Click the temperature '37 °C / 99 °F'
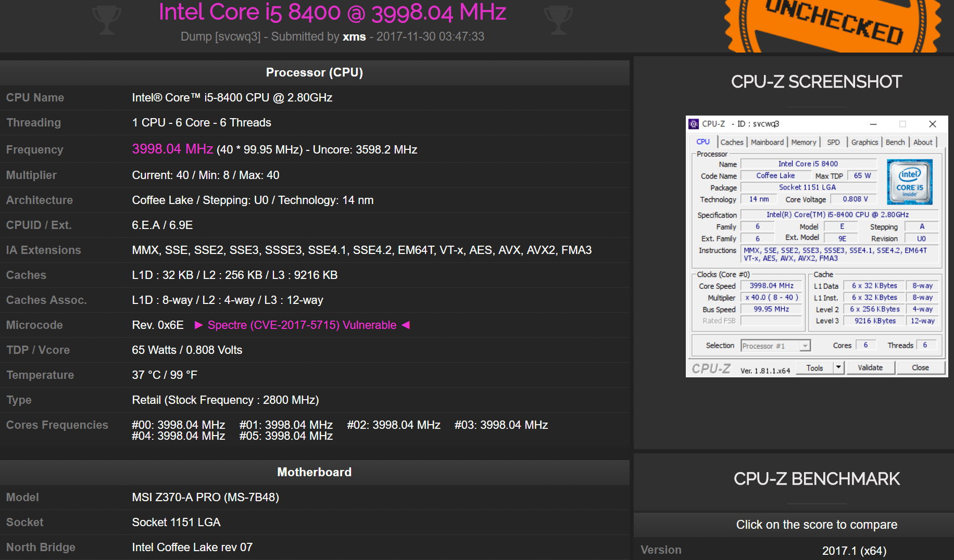This screenshot has width=954, height=560. coord(165,375)
